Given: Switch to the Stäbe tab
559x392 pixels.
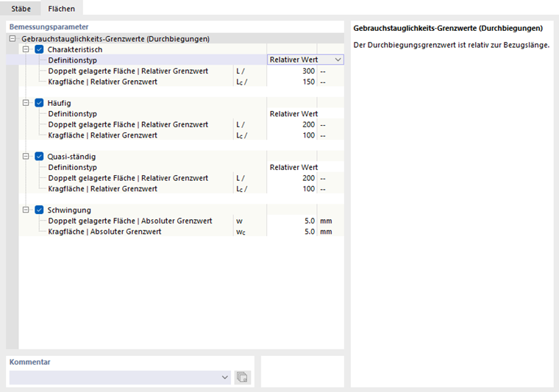Looking at the screenshot, I should click(x=21, y=9).
